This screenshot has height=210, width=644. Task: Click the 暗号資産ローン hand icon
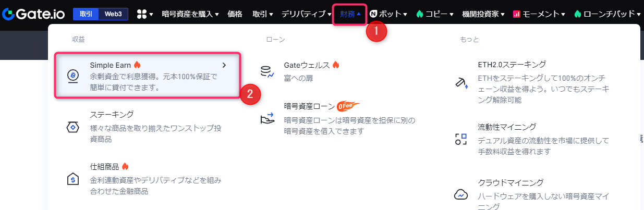click(267, 118)
